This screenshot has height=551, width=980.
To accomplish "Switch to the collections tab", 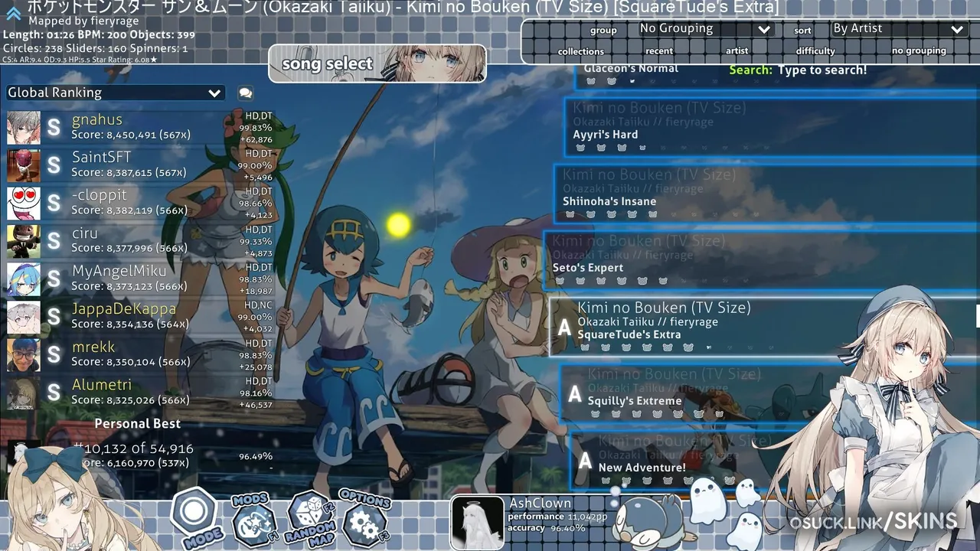I will coord(580,51).
